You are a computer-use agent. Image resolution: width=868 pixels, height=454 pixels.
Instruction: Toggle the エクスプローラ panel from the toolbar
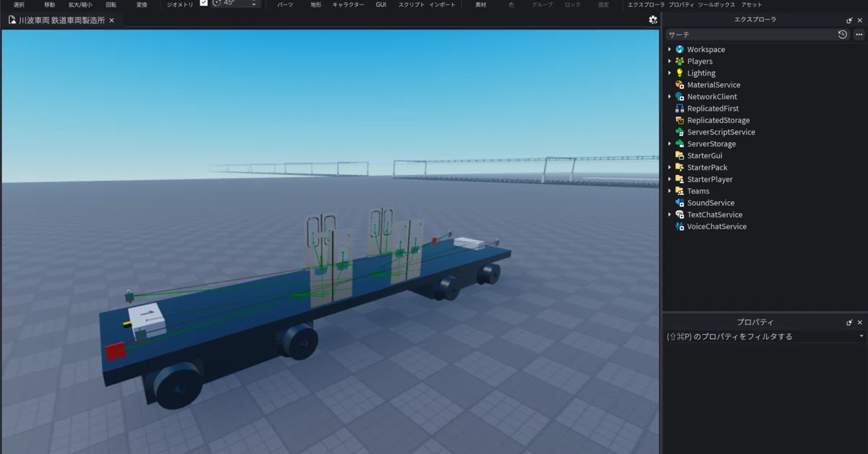(x=646, y=4)
